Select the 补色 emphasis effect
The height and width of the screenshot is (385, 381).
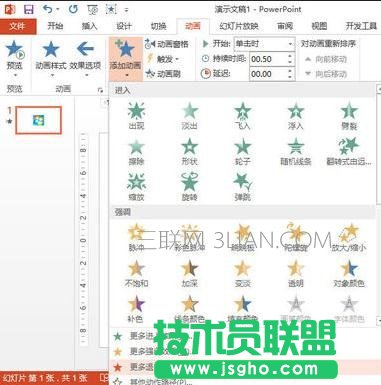[x=136, y=309]
